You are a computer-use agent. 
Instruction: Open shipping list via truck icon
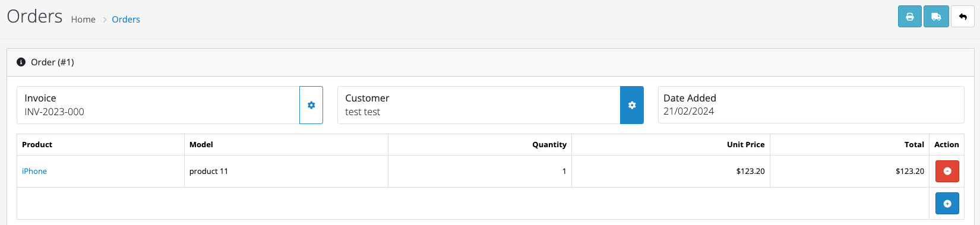(936, 17)
